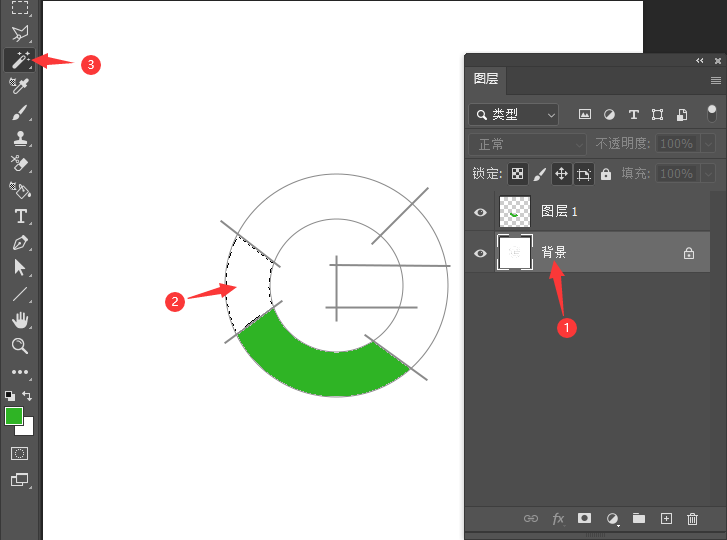Toggle Quick Mask mode
Viewport: 727px width, 540px height.
19,453
